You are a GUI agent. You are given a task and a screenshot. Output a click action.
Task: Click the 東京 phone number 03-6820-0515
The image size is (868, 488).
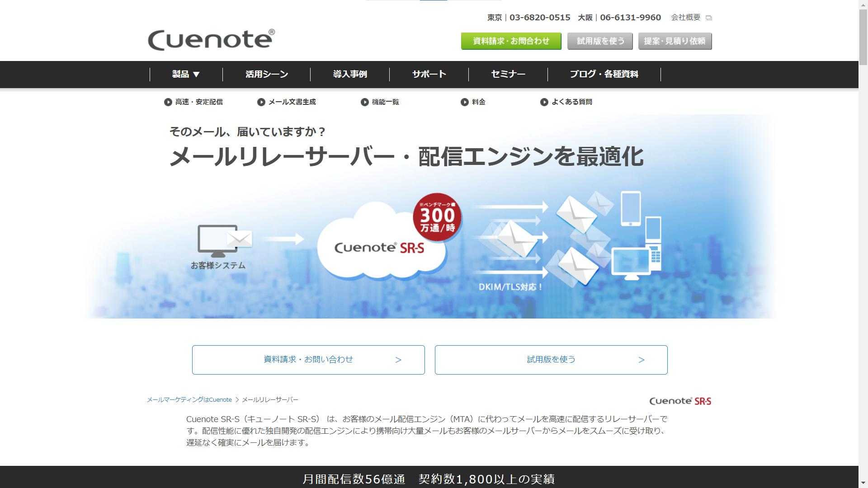(540, 18)
